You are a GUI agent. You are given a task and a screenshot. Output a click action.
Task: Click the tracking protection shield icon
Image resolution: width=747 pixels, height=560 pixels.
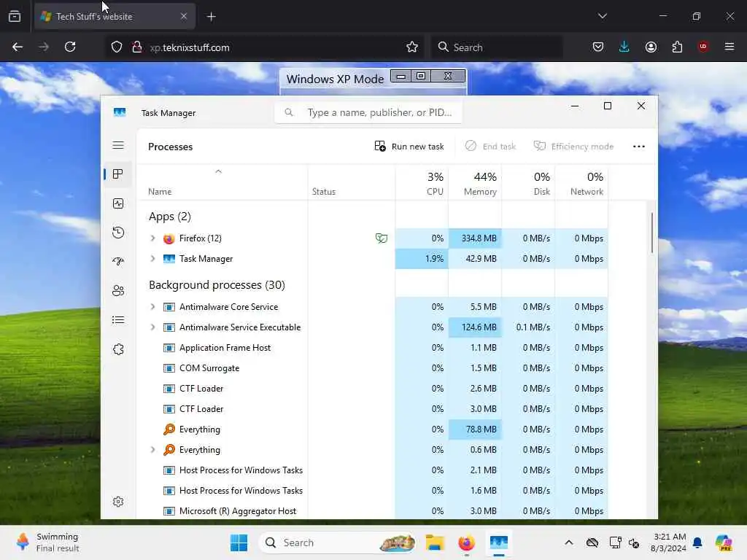[117, 47]
